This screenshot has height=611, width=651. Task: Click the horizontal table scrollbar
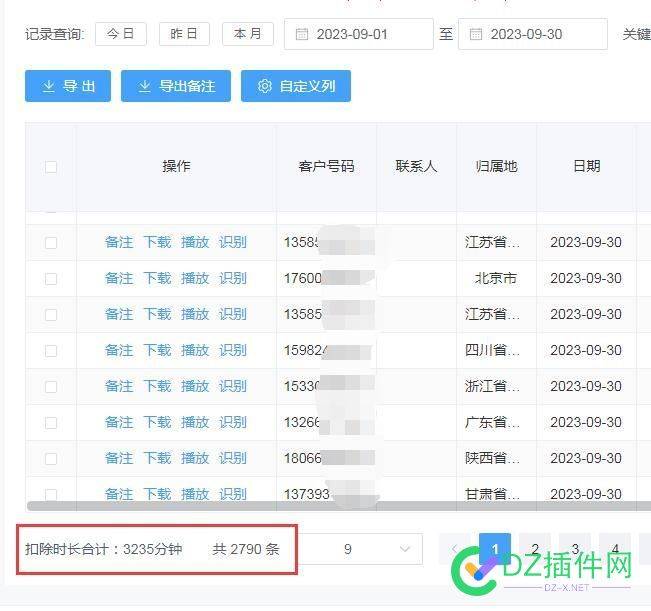(338, 506)
